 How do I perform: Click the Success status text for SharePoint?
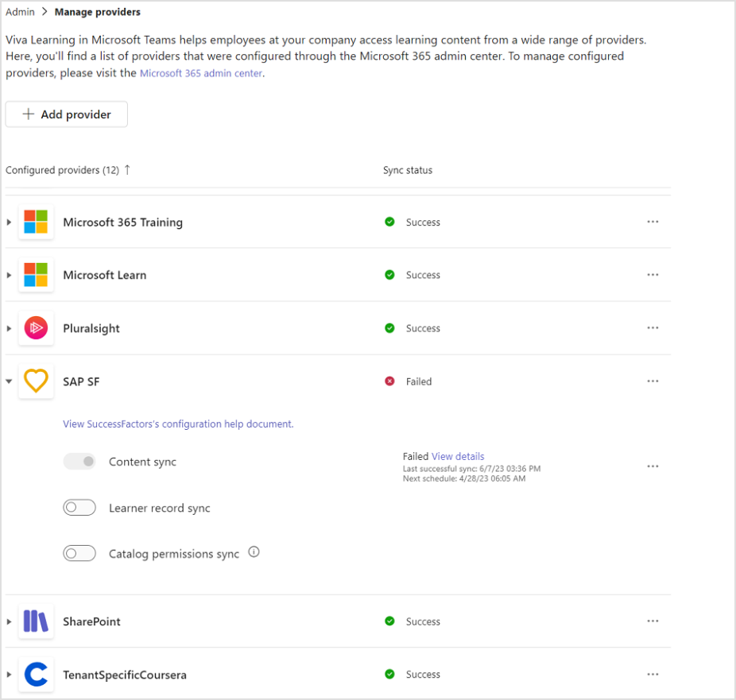423,621
